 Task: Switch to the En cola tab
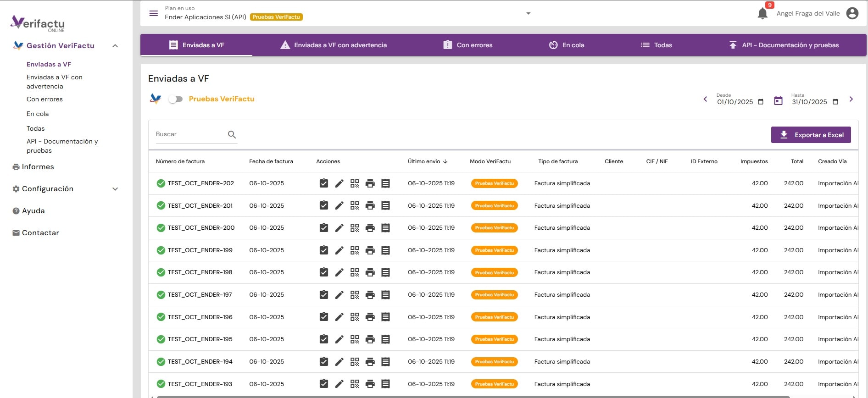pos(567,45)
